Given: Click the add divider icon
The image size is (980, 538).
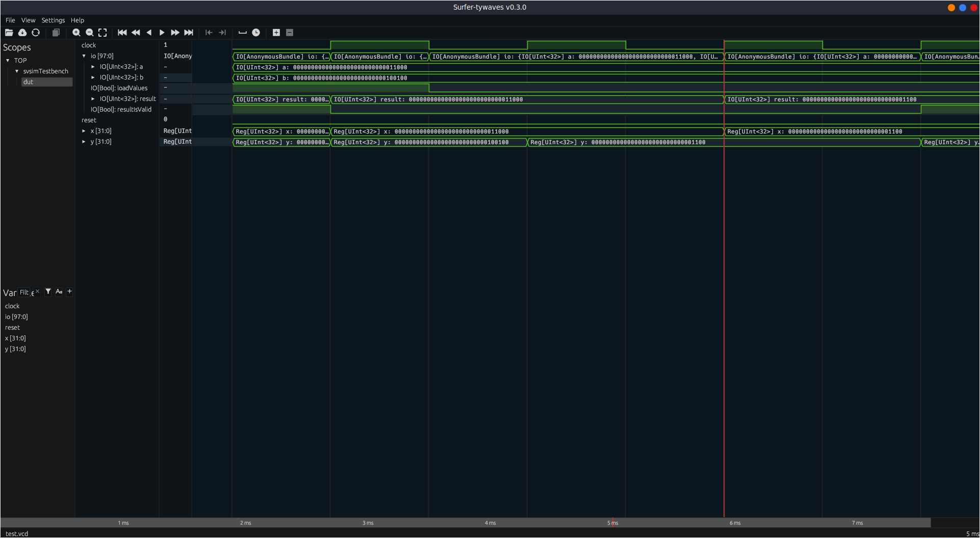Looking at the screenshot, I should point(243,33).
